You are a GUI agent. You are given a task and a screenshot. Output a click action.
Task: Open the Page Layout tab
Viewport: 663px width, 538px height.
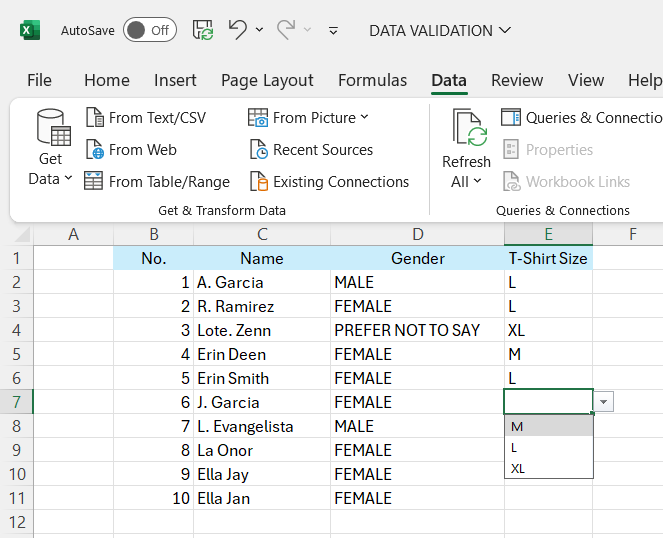[x=267, y=80]
